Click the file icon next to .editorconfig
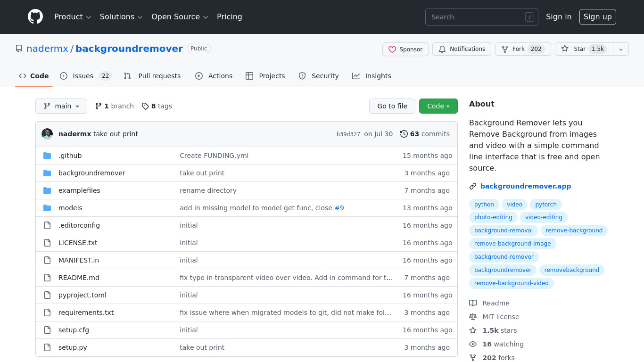Image resolution: width=644 pixels, height=362 pixels. [47, 225]
